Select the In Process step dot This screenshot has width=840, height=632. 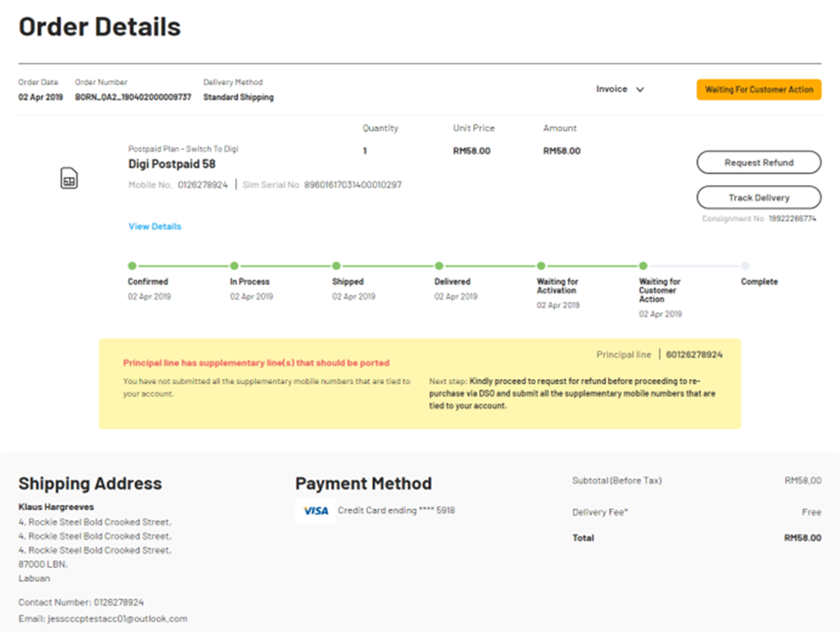click(x=234, y=266)
